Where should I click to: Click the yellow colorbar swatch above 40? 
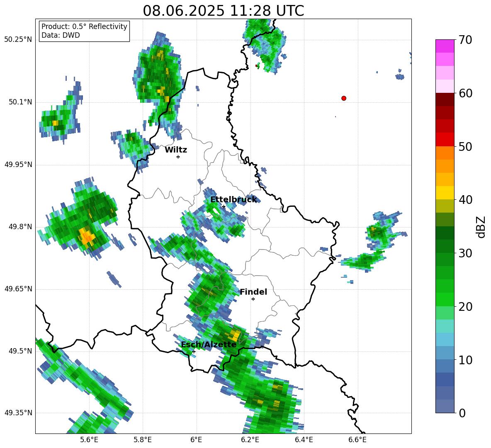tap(445, 193)
